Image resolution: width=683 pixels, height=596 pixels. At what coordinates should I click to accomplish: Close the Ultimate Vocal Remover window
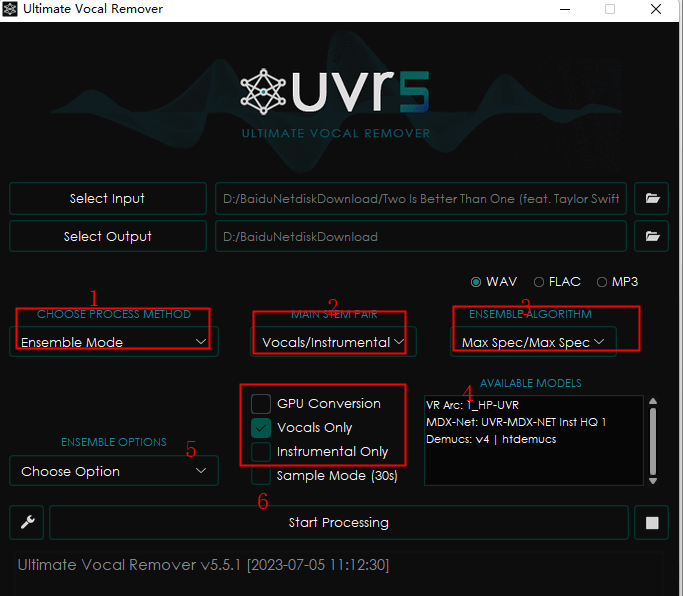[x=656, y=9]
